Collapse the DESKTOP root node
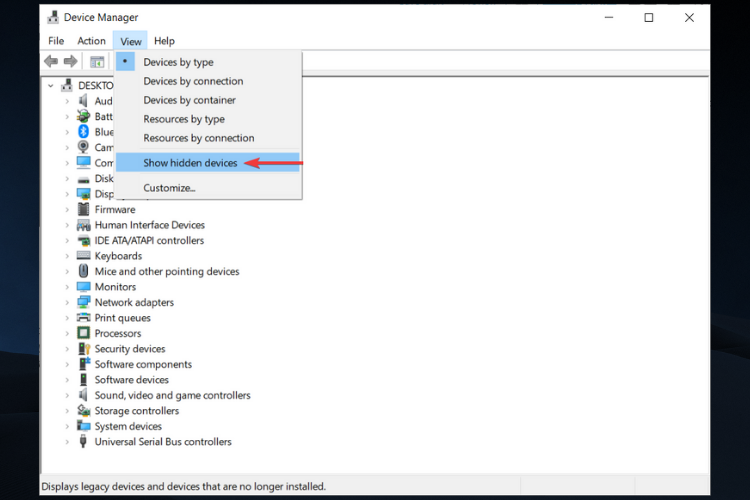750x500 pixels. pyautogui.click(x=51, y=86)
